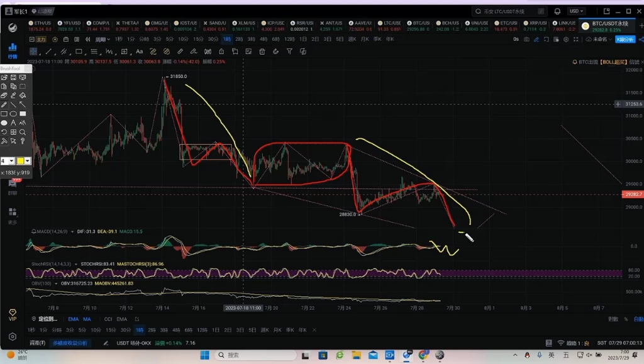Viewport: 644px width, 364px height.
Task: Click the 多维度收益分析 button
Action: (x=70, y=343)
